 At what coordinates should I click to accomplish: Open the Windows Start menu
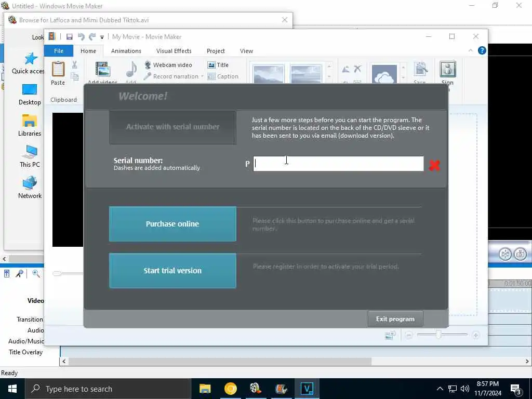pyautogui.click(x=12, y=389)
